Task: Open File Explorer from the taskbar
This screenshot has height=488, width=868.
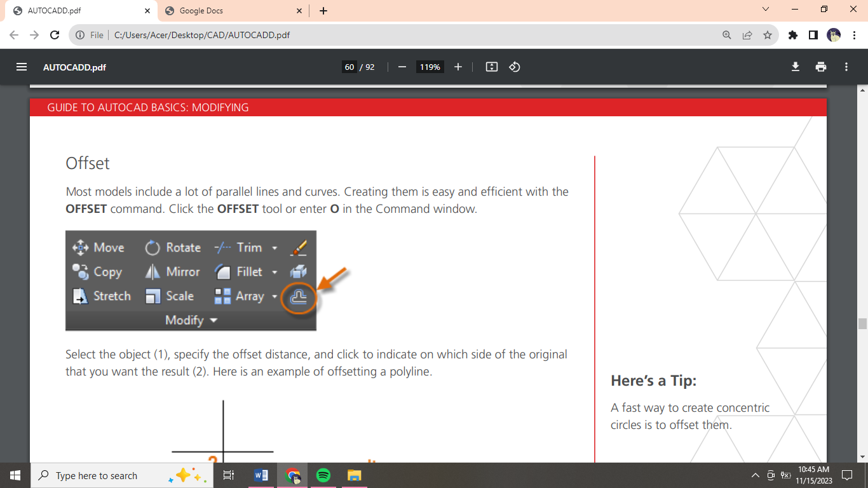Action: (355, 475)
